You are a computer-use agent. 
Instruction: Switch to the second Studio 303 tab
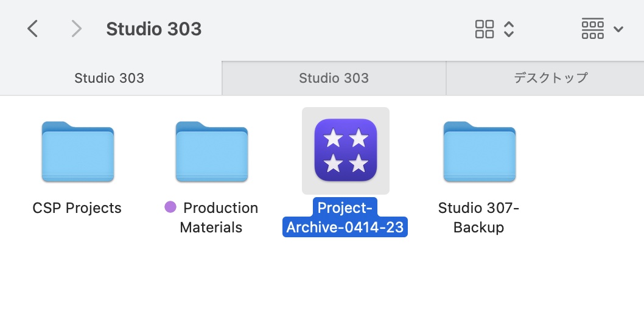(x=334, y=78)
